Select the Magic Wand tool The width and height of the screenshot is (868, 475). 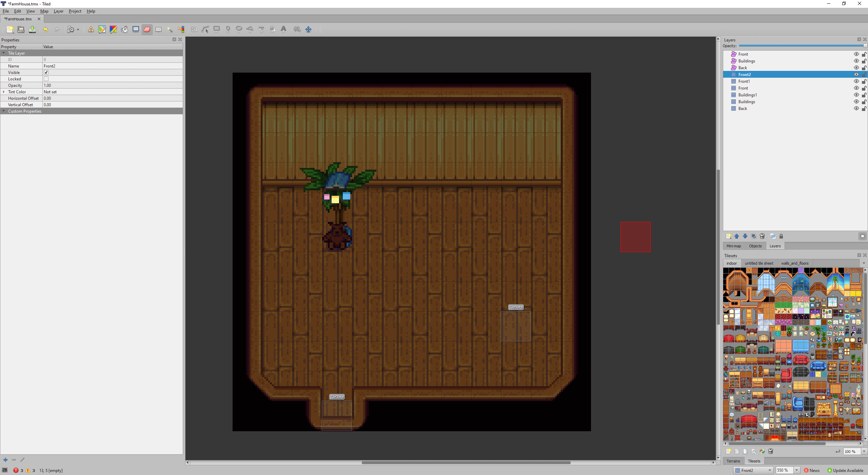click(170, 30)
